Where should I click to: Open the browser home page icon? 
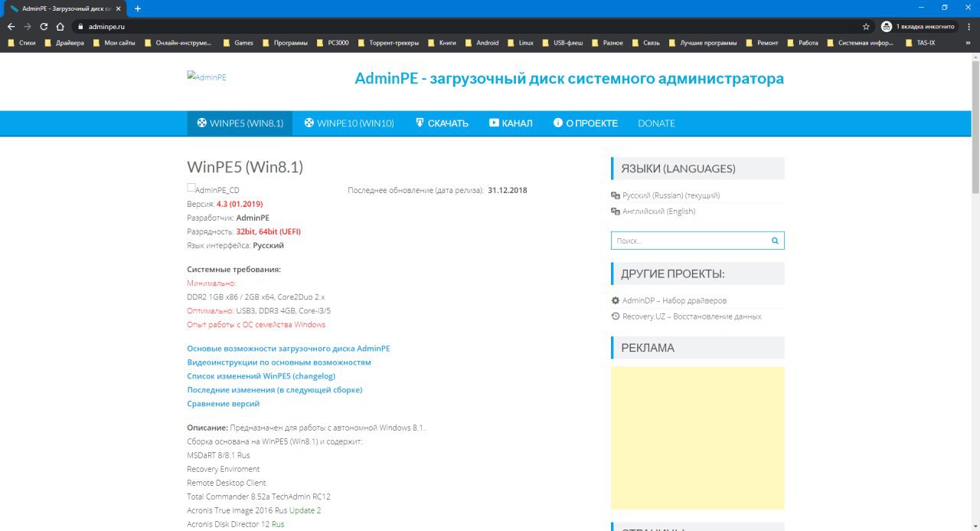tap(60, 26)
